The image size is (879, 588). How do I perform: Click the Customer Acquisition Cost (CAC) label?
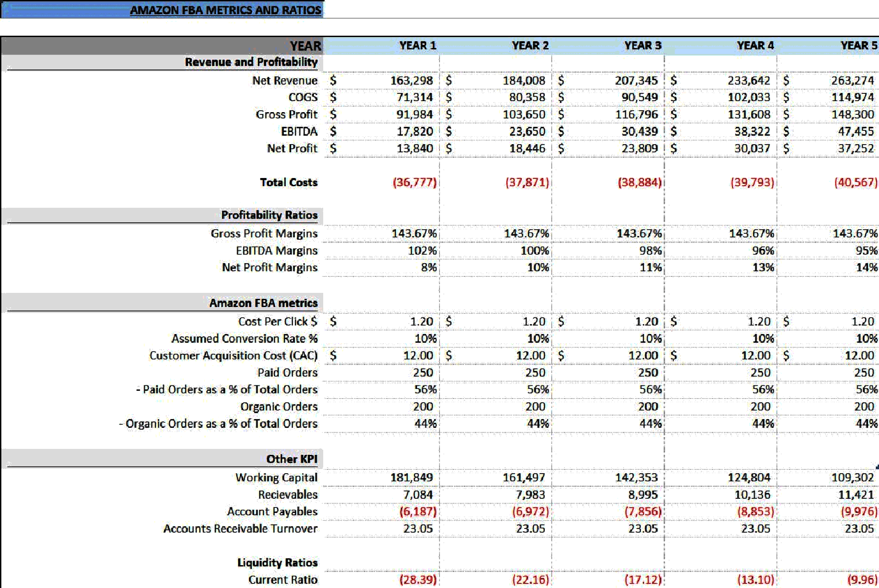pyautogui.click(x=233, y=356)
